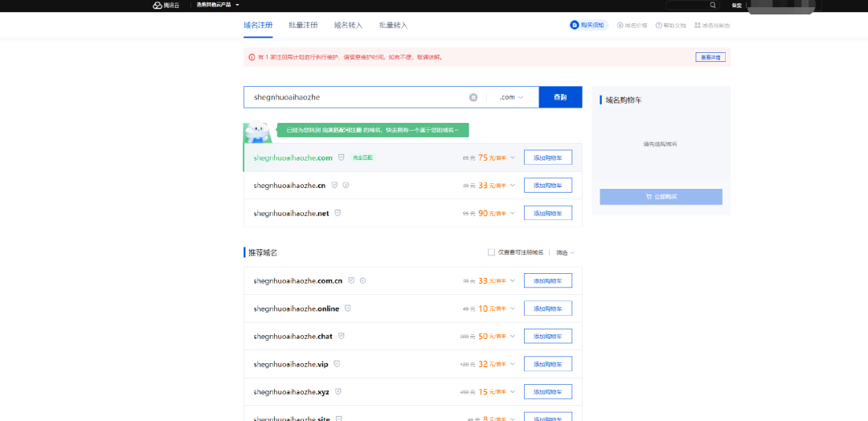
Task: Switch to the 域名转入 tab
Action: [x=348, y=26]
